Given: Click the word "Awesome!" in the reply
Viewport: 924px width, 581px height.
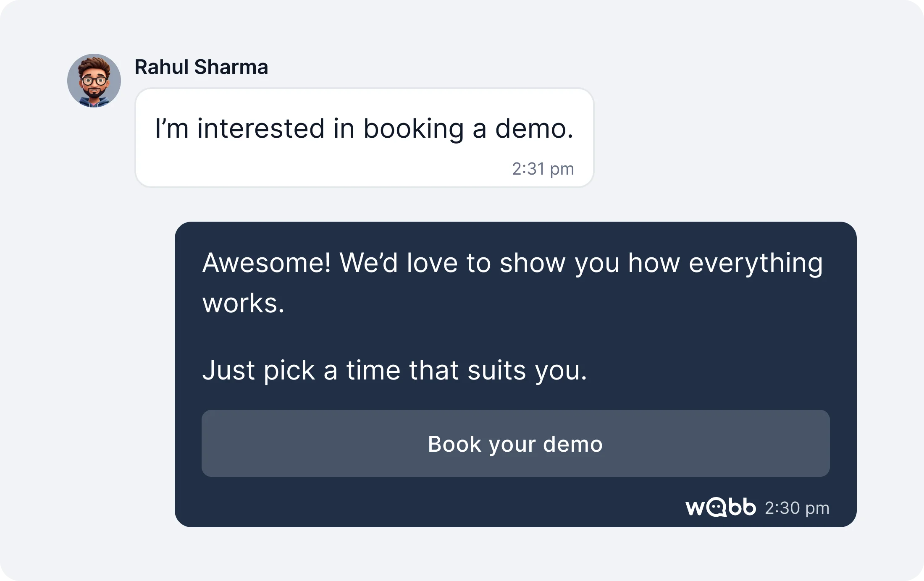Looking at the screenshot, I should 266,263.
